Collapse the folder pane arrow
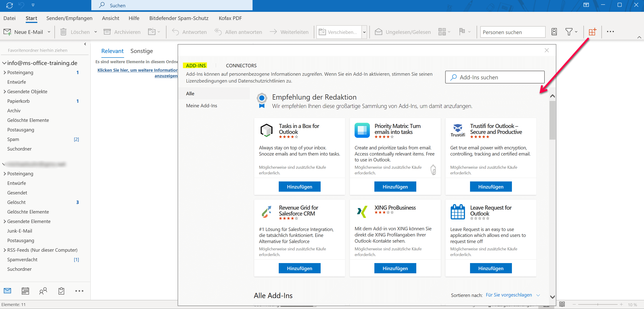This screenshot has height=309, width=644. coord(85,44)
